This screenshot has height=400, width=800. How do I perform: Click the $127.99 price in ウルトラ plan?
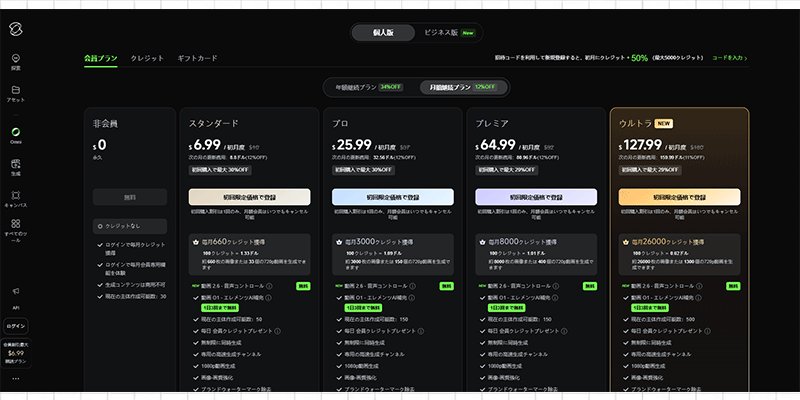640,145
